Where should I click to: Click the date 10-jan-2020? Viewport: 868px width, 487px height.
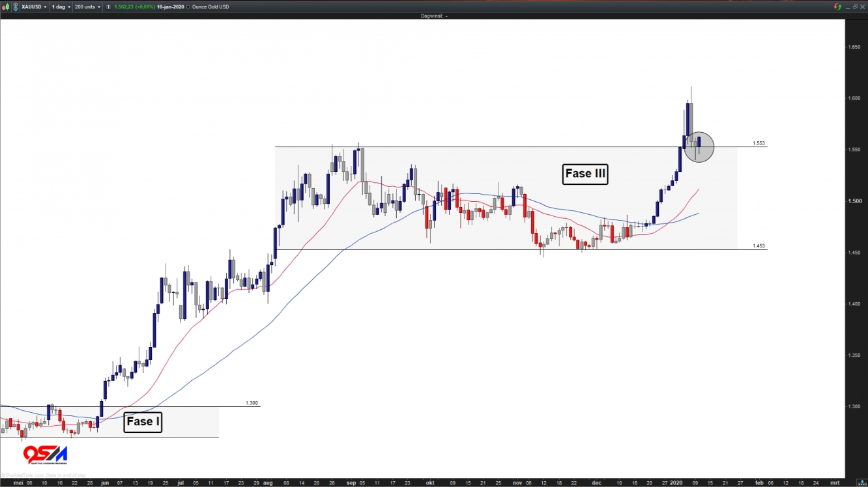[170, 7]
